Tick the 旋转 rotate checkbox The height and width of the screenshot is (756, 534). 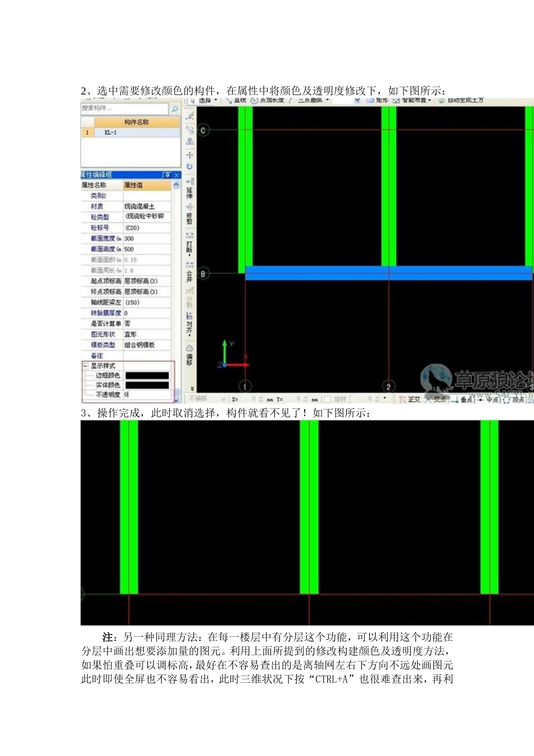(x=327, y=399)
